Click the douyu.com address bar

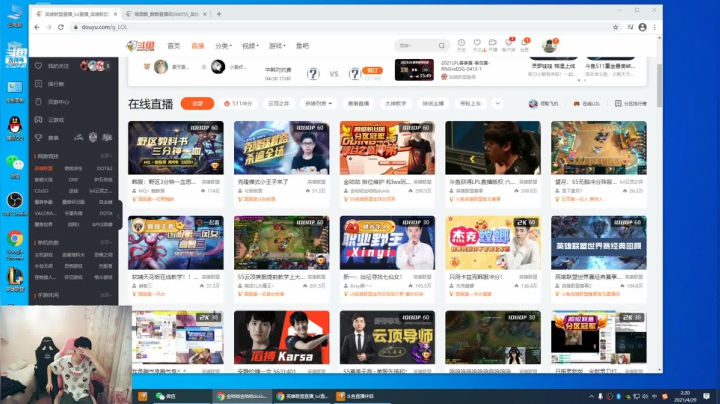[x=340, y=27]
